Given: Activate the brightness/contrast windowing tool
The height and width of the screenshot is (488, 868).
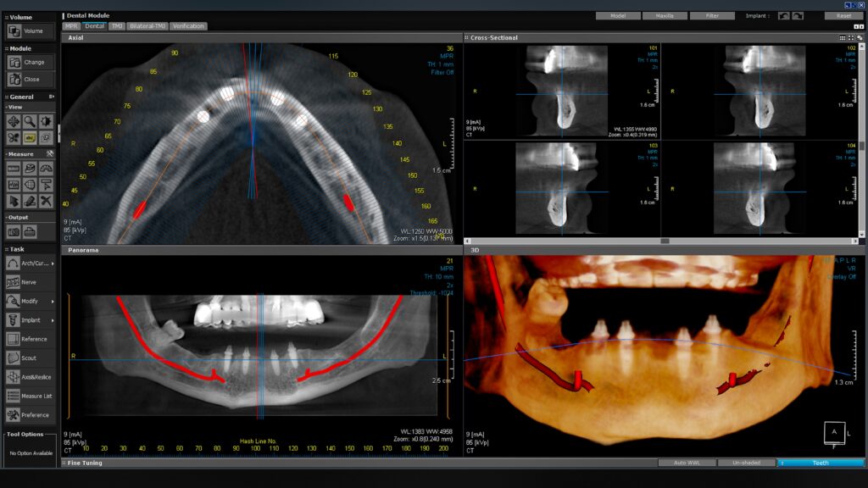Looking at the screenshot, I should pos(46,122).
